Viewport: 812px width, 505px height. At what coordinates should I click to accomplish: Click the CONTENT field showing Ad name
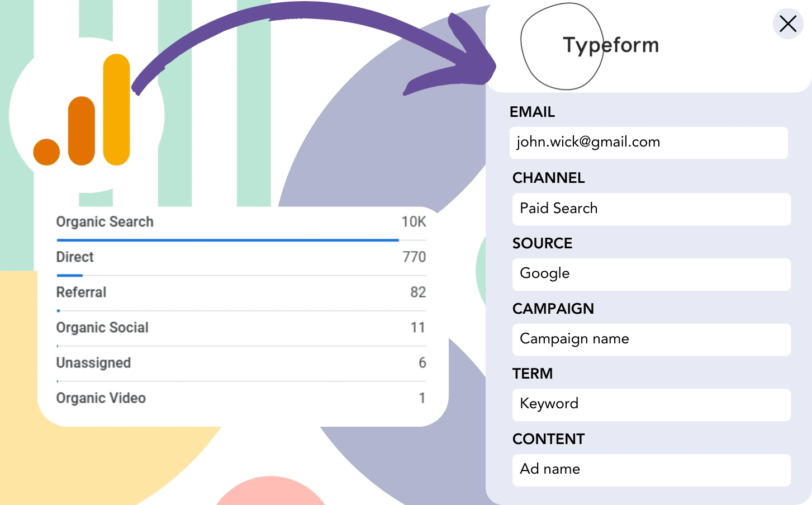651,470
